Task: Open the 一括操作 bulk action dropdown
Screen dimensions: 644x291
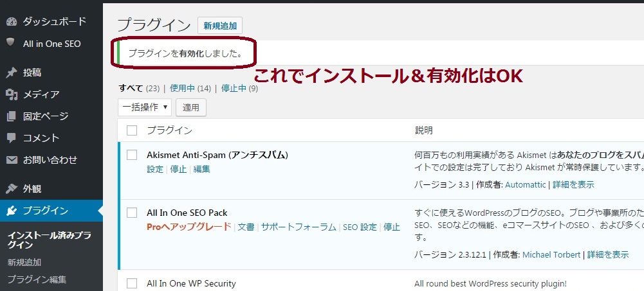Action: [x=145, y=107]
